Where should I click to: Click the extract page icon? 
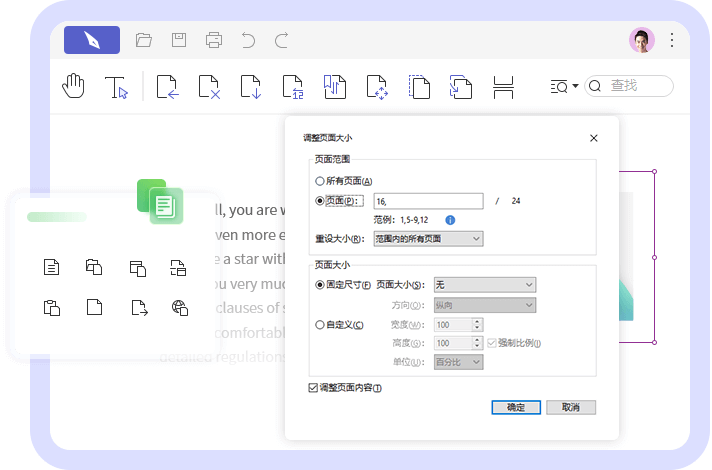[251, 87]
